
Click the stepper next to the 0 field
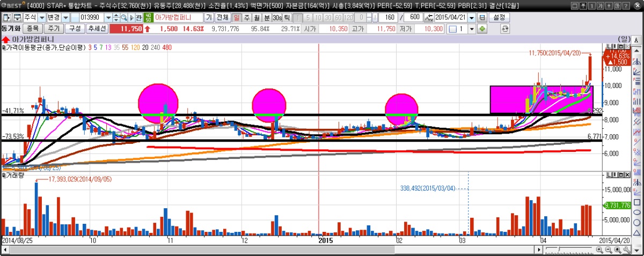pos(369,17)
